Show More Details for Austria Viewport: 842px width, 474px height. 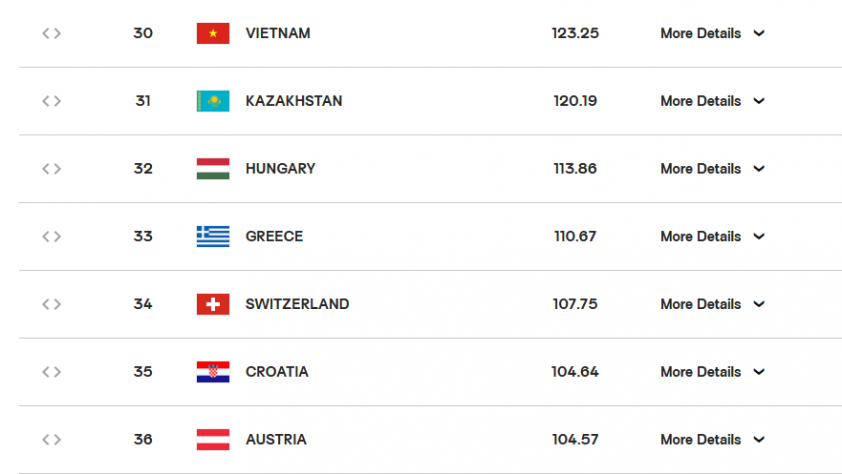(x=712, y=439)
